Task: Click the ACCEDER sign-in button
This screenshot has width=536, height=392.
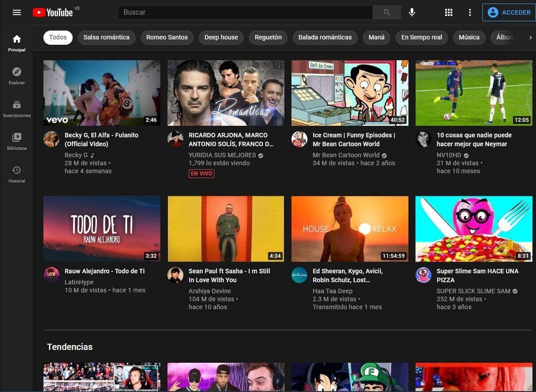Action: 509,12
